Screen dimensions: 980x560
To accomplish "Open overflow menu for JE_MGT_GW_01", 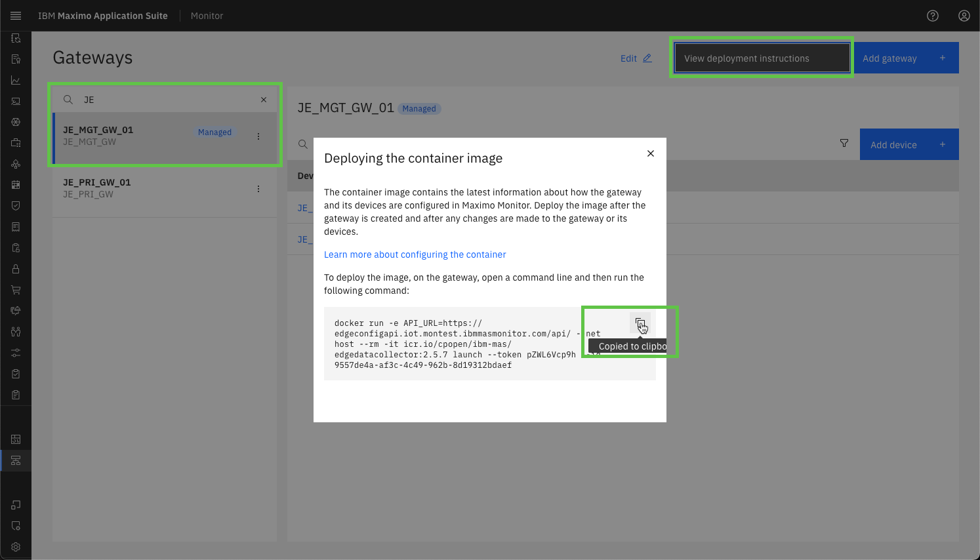I will 258,136.
